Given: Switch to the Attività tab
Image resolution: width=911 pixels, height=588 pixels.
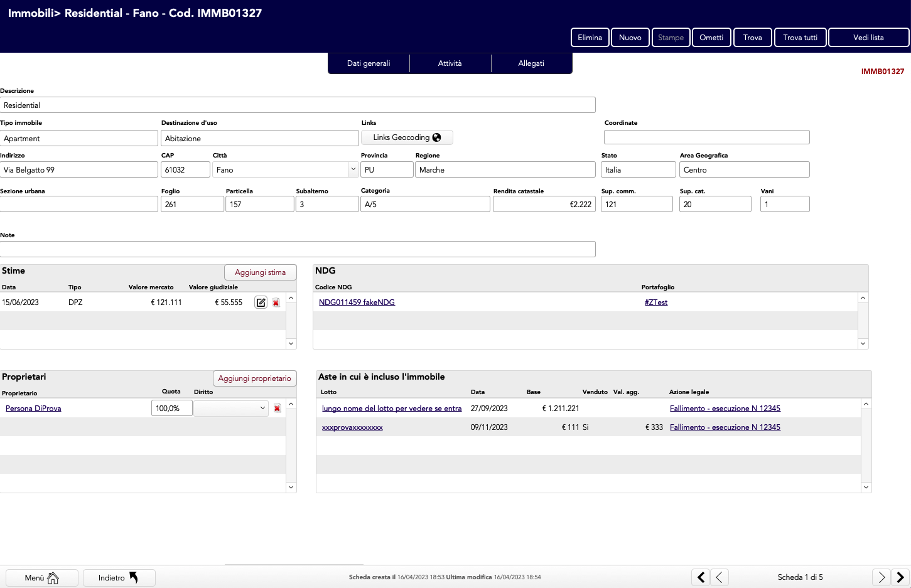Looking at the screenshot, I should (x=450, y=63).
